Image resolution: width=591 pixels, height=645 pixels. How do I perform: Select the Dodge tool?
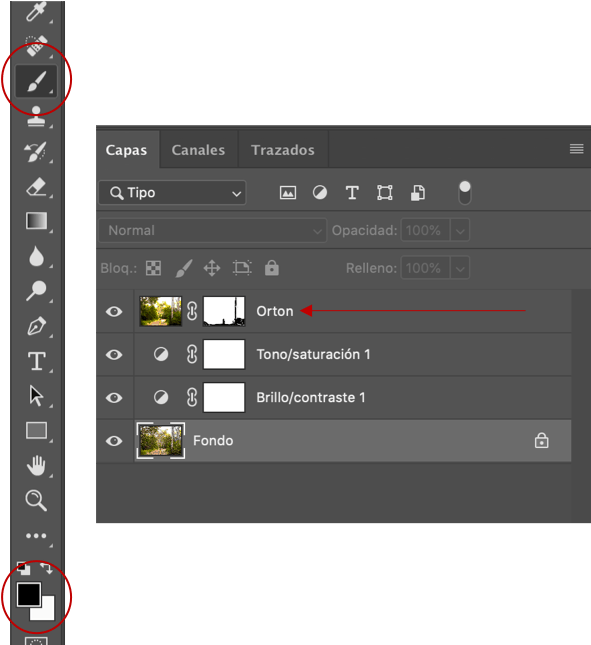tap(36, 291)
